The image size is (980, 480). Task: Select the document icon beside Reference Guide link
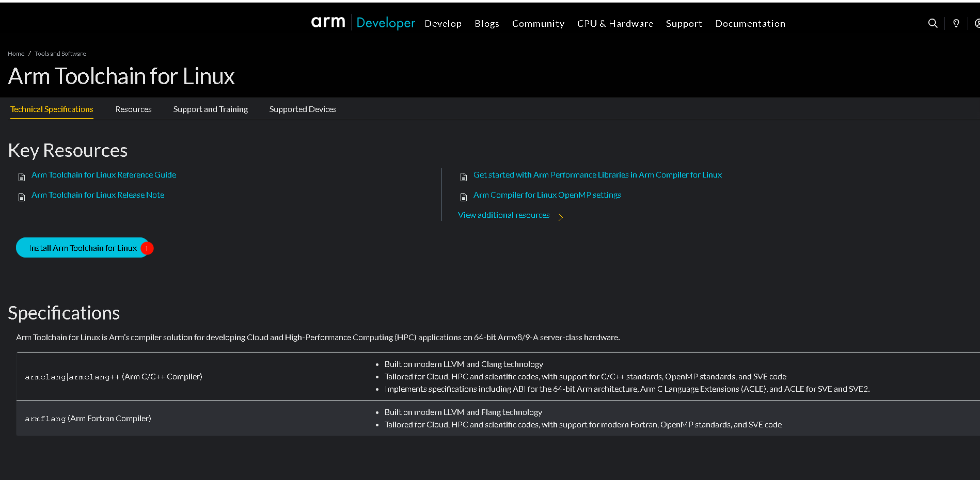tap(21, 176)
